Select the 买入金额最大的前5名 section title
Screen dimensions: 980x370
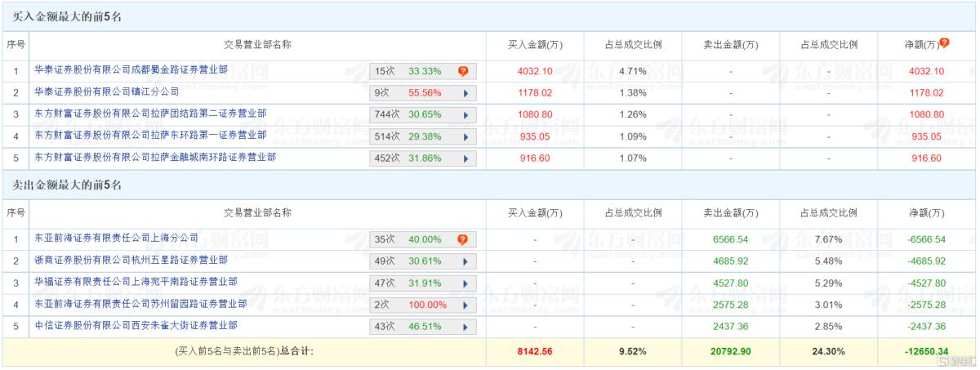click(67, 16)
